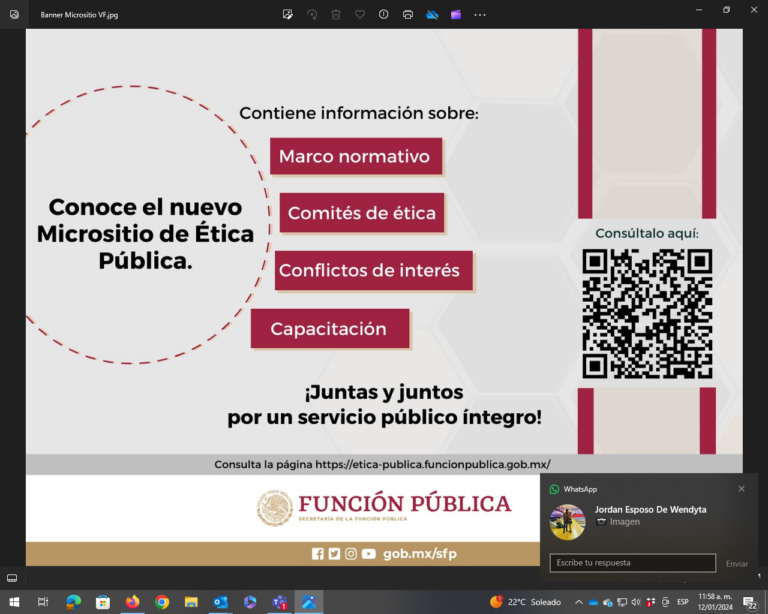Click the Enviar button in notification
Image resolution: width=768 pixels, height=614 pixels.
pyautogui.click(x=736, y=564)
